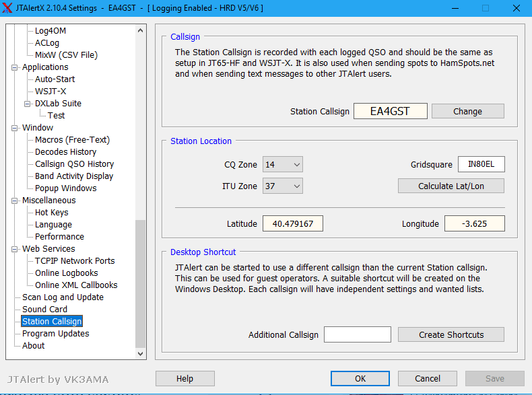Viewport: 532px width, 395px height.
Task: Click Create Shortcuts button
Action: pos(451,335)
